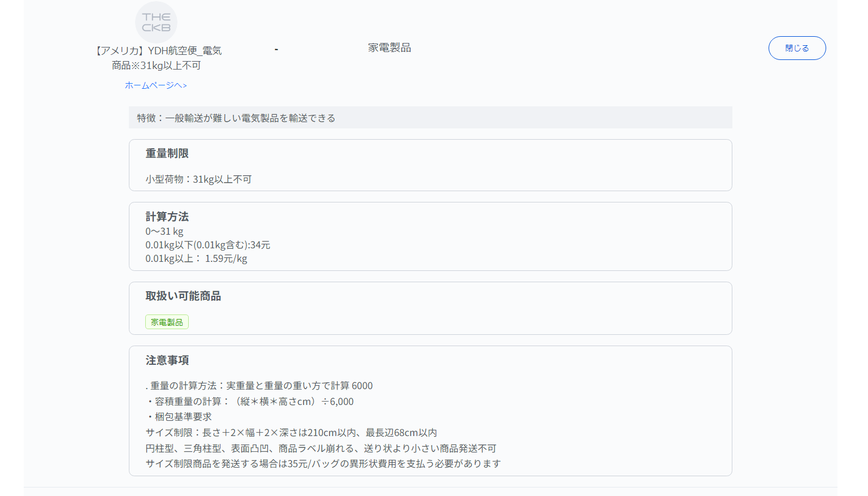Click the 注意事項 heading
868x496 pixels.
[x=167, y=360]
